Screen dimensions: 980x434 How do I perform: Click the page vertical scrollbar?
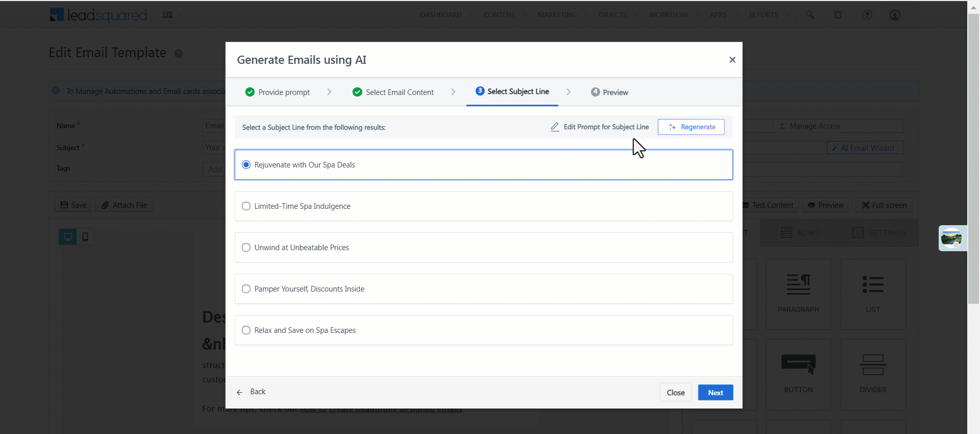pyautogui.click(x=973, y=158)
